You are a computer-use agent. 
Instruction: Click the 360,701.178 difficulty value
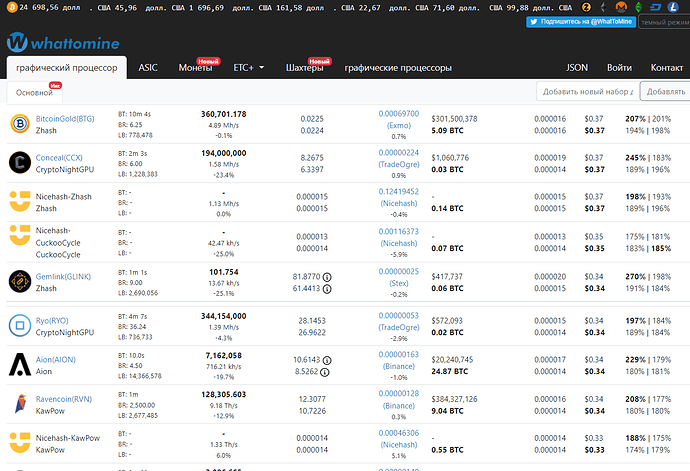tap(224, 114)
